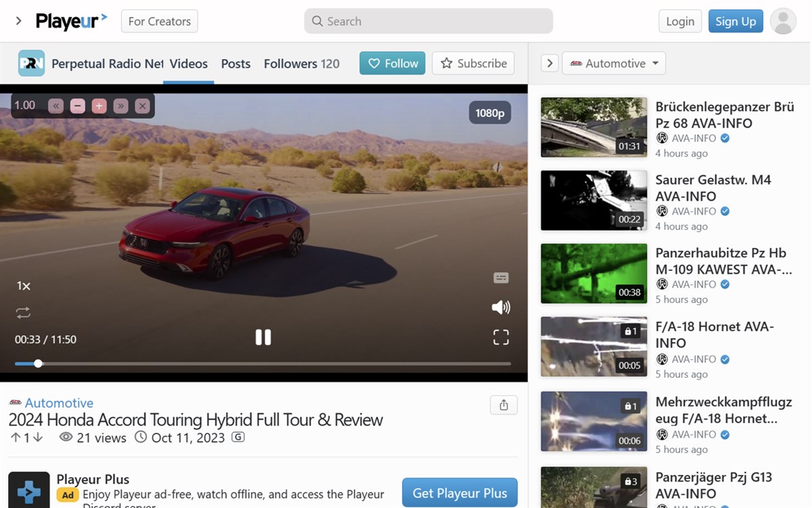Toggle video loop
Viewport: 812px width, 508px height.
pyautogui.click(x=23, y=312)
